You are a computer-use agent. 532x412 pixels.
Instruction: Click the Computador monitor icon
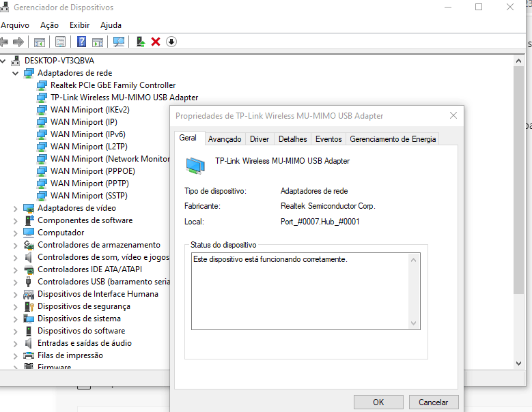click(29, 233)
